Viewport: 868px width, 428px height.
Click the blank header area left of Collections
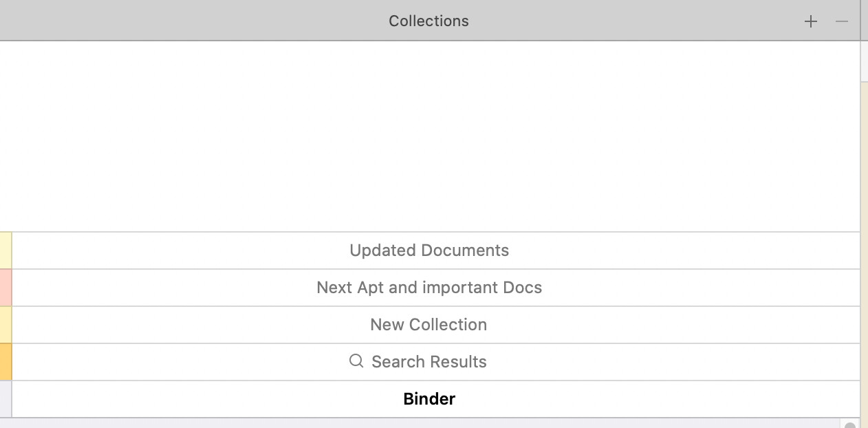[x=193, y=21]
